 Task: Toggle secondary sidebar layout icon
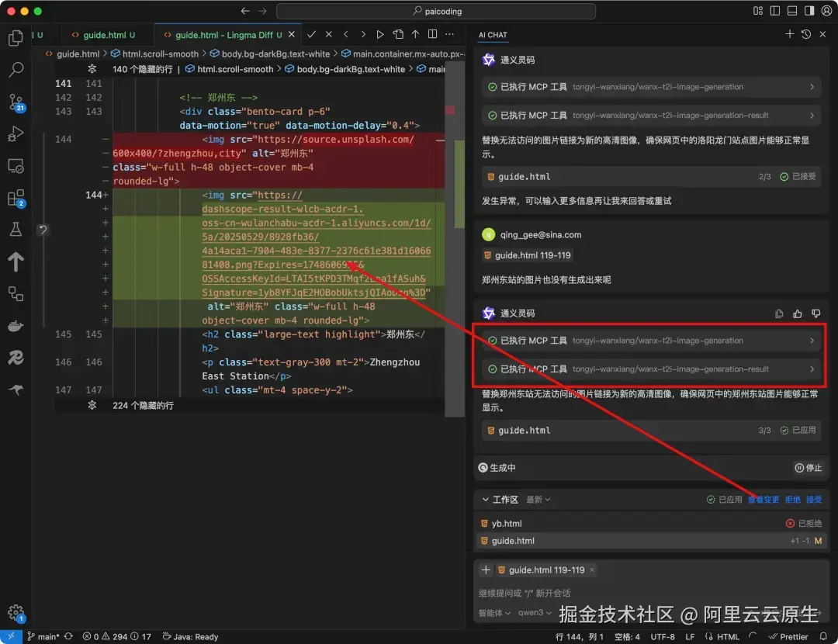click(x=809, y=11)
